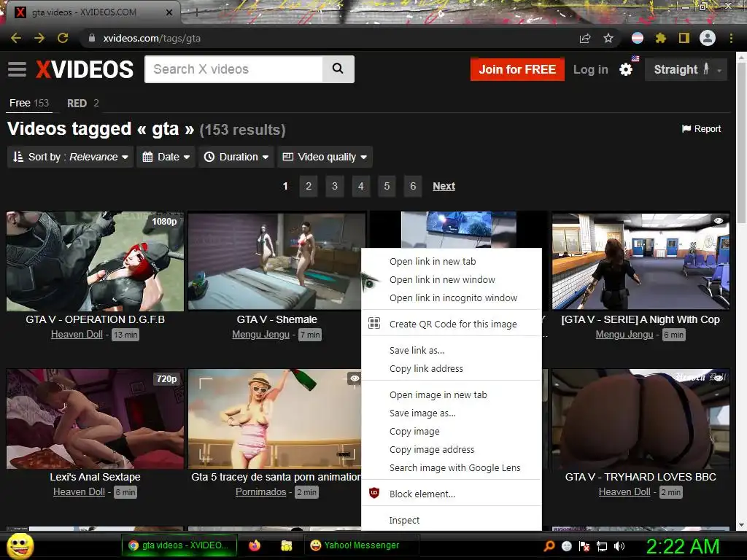Click the striped flag extension icon

(x=638, y=38)
